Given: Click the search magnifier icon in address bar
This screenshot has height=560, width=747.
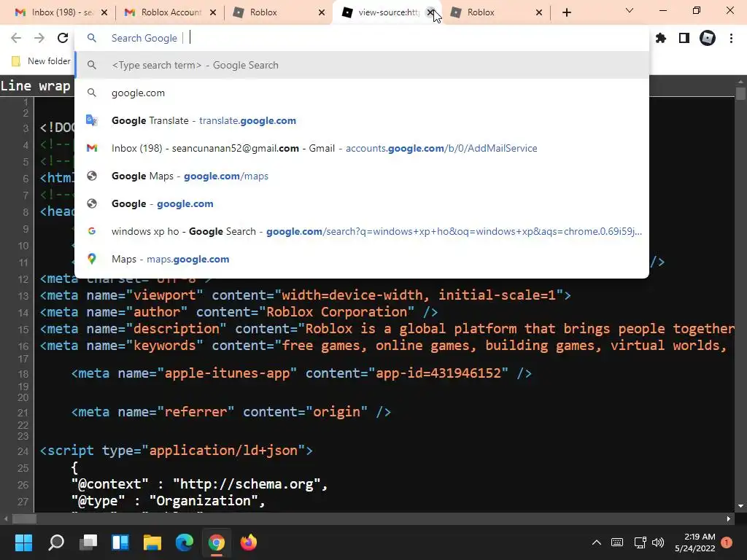Looking at the screenshot, I should tap(92, 38).
